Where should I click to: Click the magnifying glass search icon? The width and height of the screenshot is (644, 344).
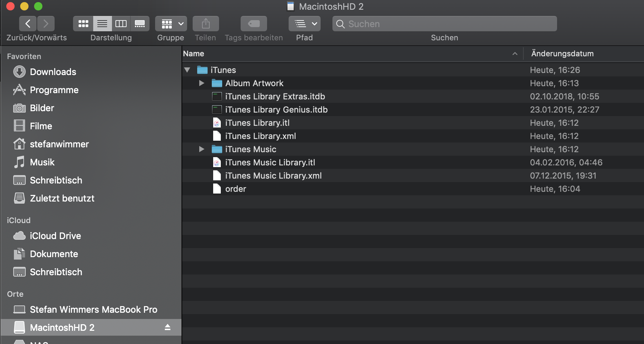340,24
